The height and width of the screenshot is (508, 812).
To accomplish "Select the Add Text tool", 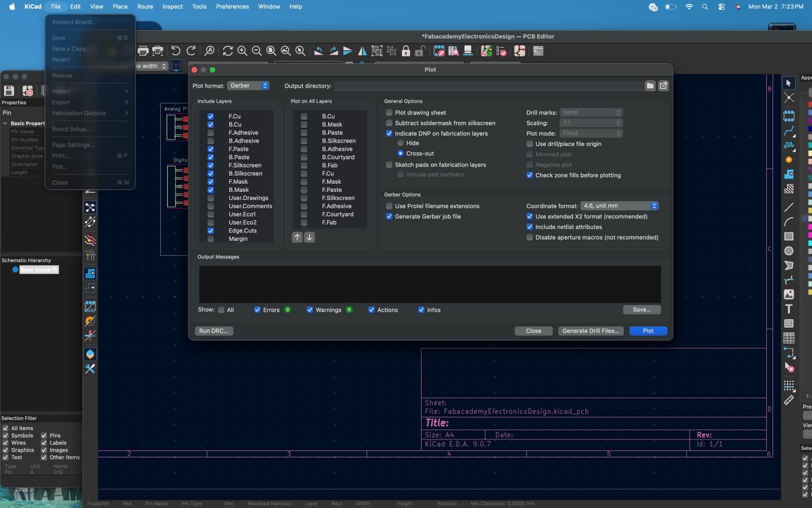I will [x=789, y=309].
